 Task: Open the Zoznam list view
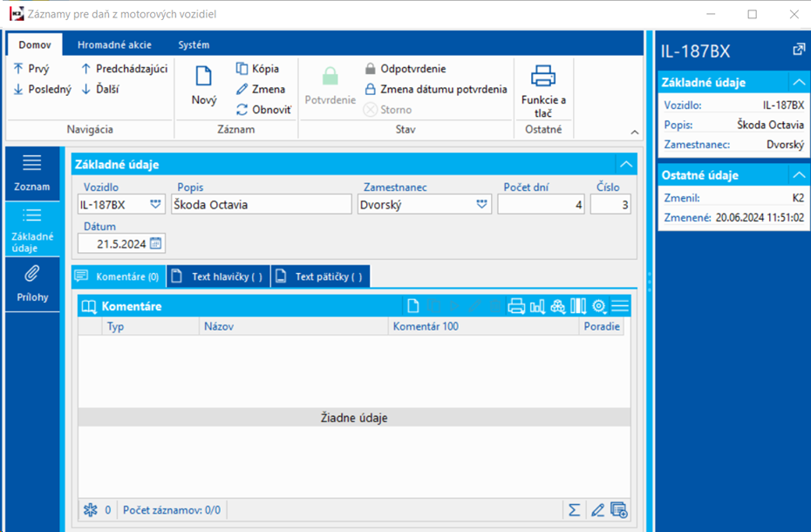(32, 174)
